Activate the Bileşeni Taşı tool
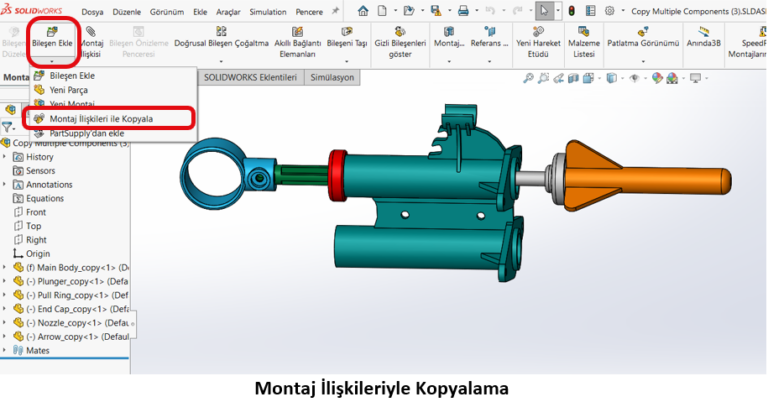Screen dimensions: 768x402 click(347, 34)
